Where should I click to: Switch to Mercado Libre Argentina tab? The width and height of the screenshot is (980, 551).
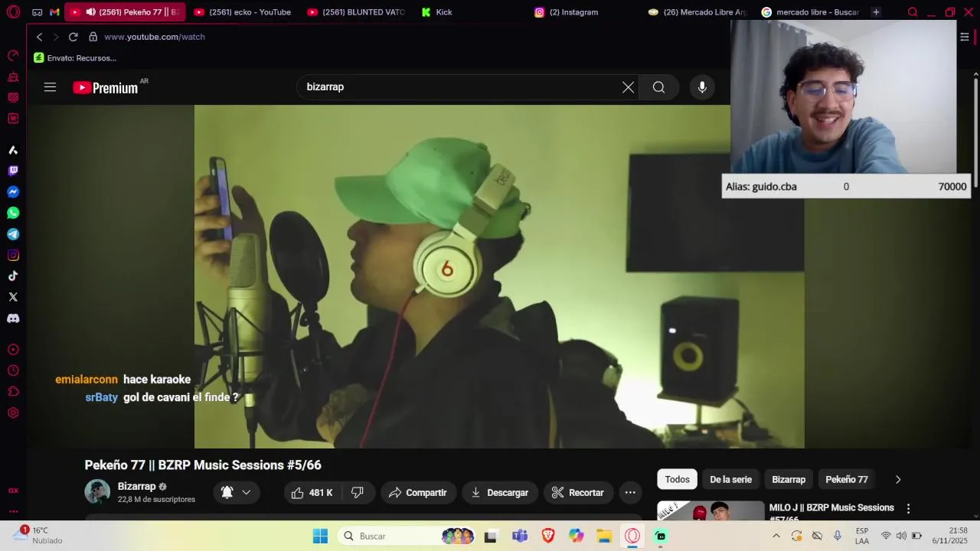tap(697, 12)
